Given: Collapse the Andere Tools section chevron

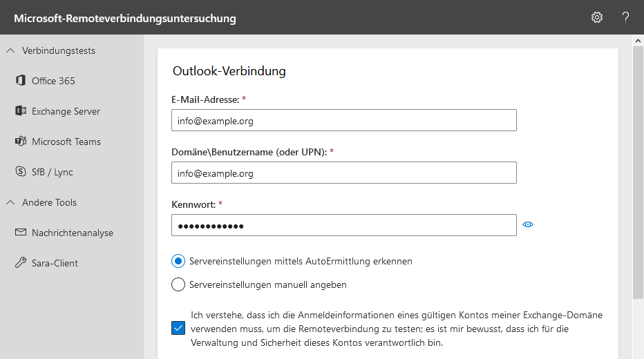Looking at the screenshot, I should [10, 202].
